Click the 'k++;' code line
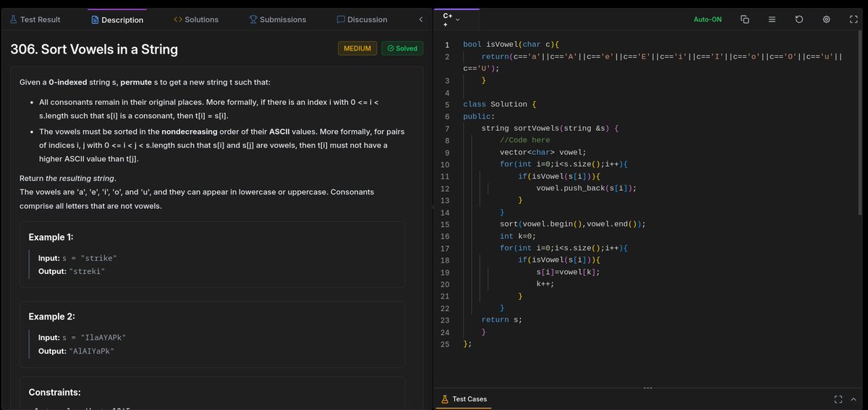868x410 pixels. [545, 283]
